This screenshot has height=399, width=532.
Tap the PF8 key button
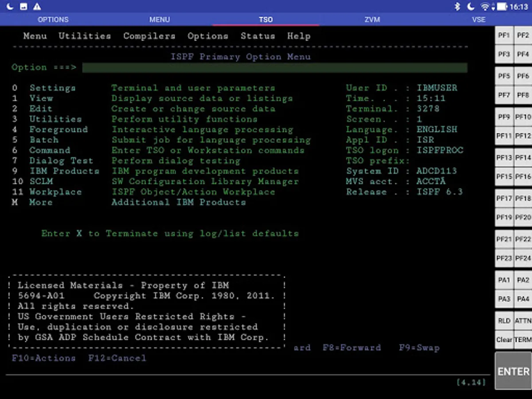coord(523,95)
